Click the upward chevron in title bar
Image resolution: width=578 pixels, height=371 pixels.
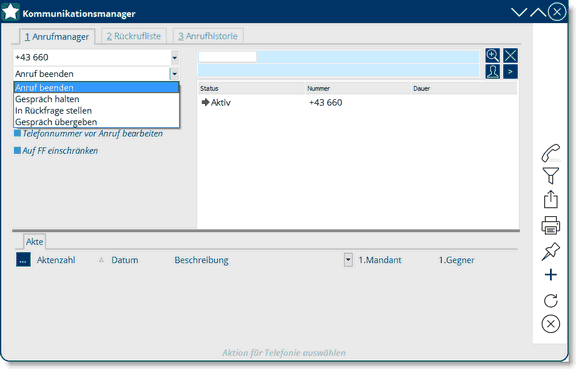click(538, 13)
